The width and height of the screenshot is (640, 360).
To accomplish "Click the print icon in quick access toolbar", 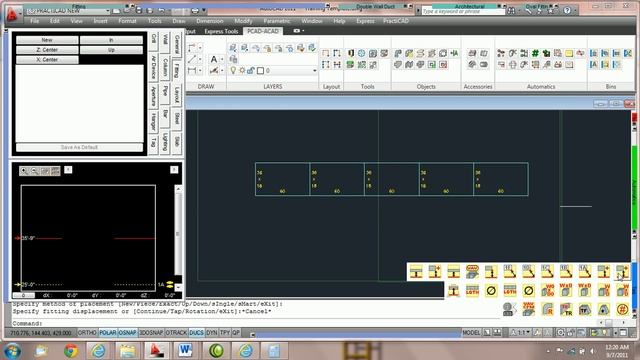I will [195, 11].
